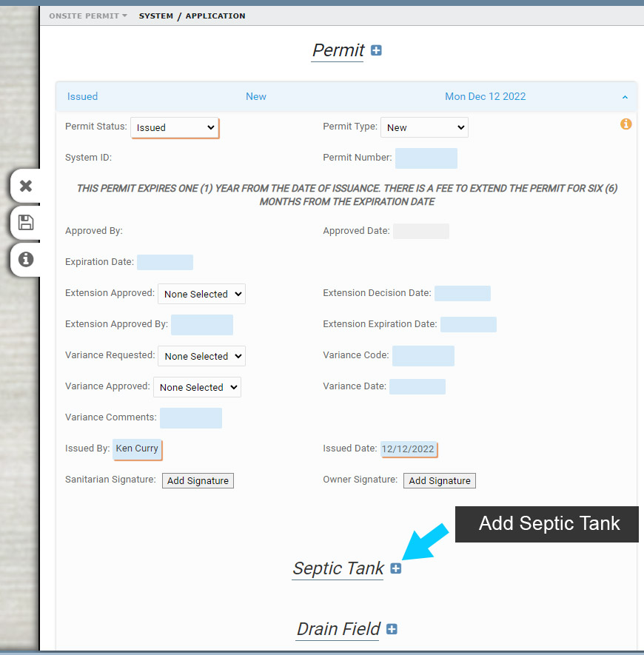
Task: Open the Permit Status dropdown
Action: click(x=175, y=127)
